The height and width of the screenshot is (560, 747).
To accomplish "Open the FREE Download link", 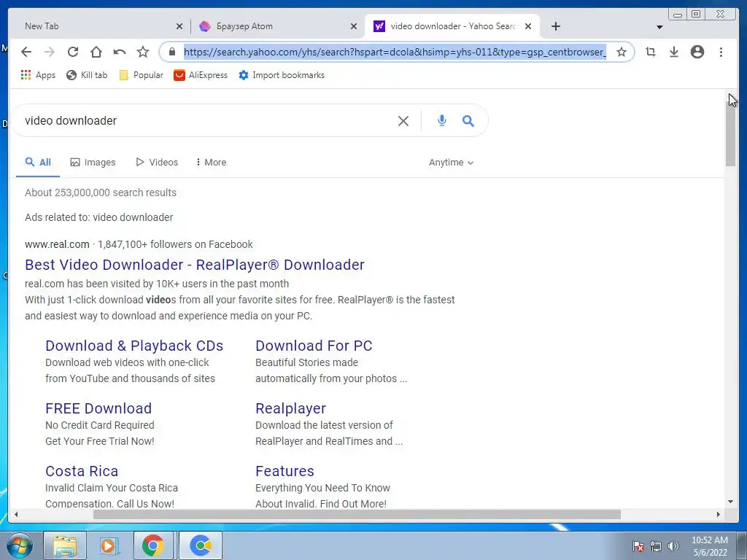I will coord(98,408).
